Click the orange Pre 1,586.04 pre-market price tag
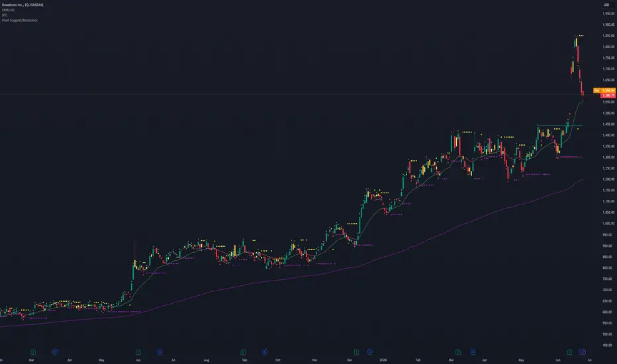Image resolution: width=617 pixels, height=364 pixels. 604,91
